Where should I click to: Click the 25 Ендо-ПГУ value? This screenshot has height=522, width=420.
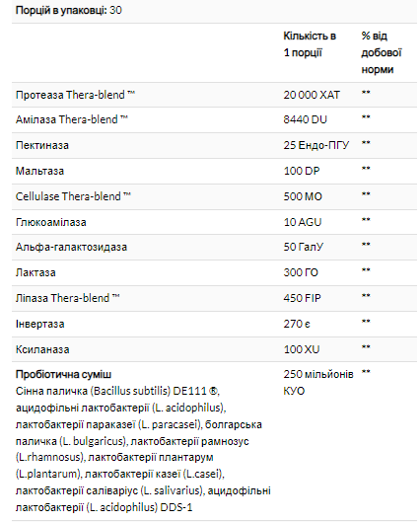(316, 145)
